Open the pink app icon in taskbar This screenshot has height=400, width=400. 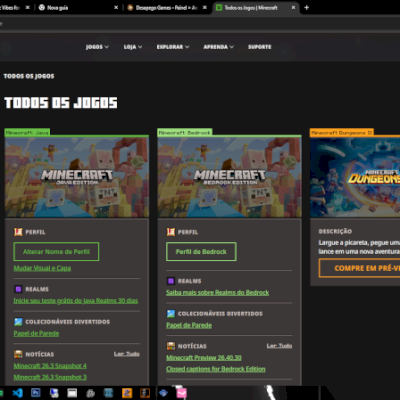click(181, 393)
